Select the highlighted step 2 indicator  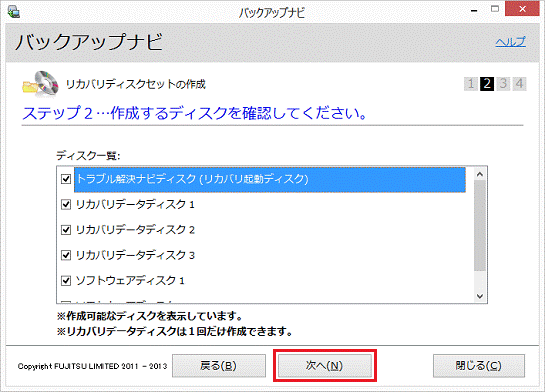(x=487, y=84)
